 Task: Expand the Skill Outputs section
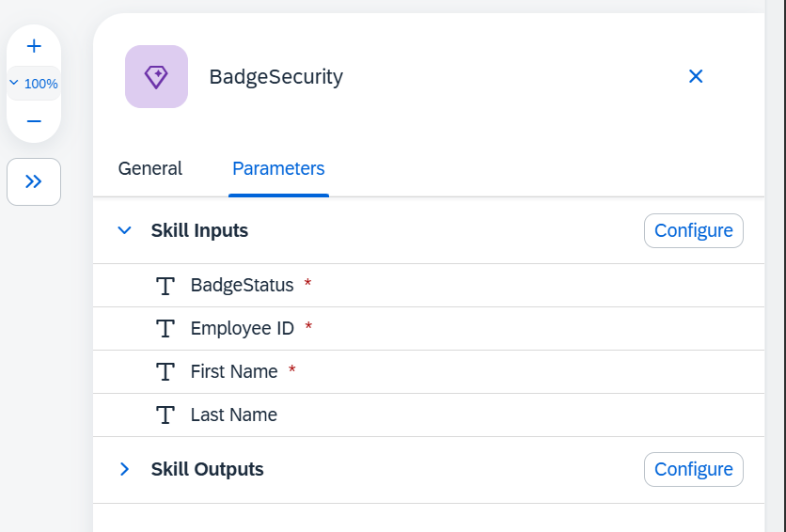pos(124,469)
